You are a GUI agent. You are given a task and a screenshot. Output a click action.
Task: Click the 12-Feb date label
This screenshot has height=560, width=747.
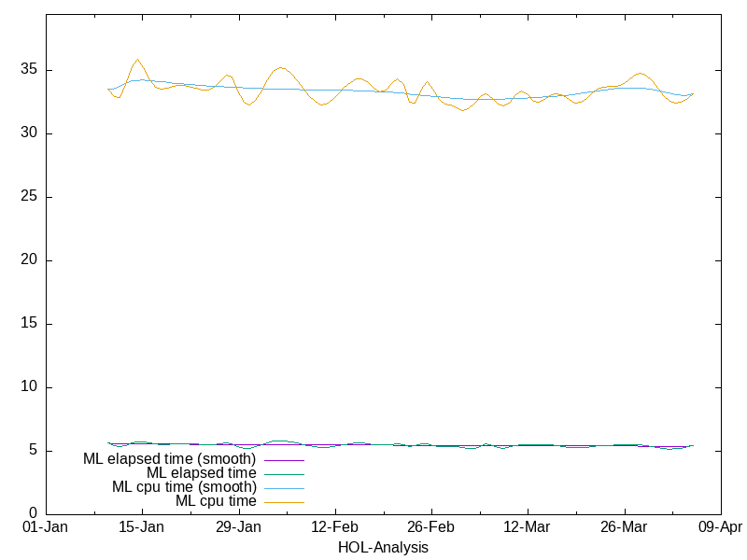coord(334,527)
